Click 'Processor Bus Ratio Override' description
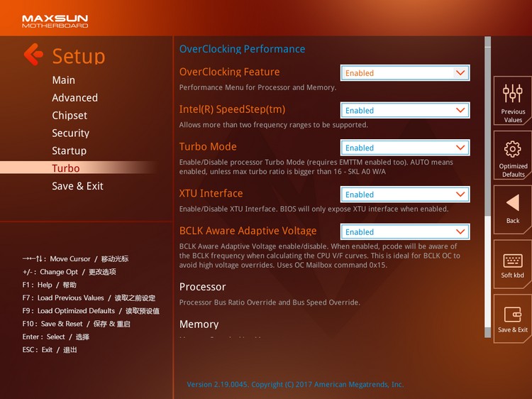 270,302
